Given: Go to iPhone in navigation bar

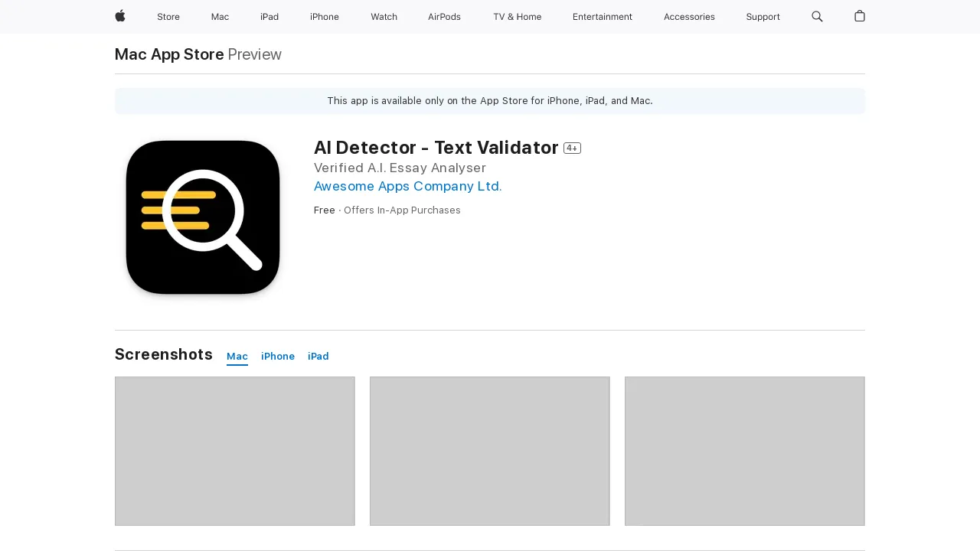Looking at the screenshot, I should click(325, 17).
